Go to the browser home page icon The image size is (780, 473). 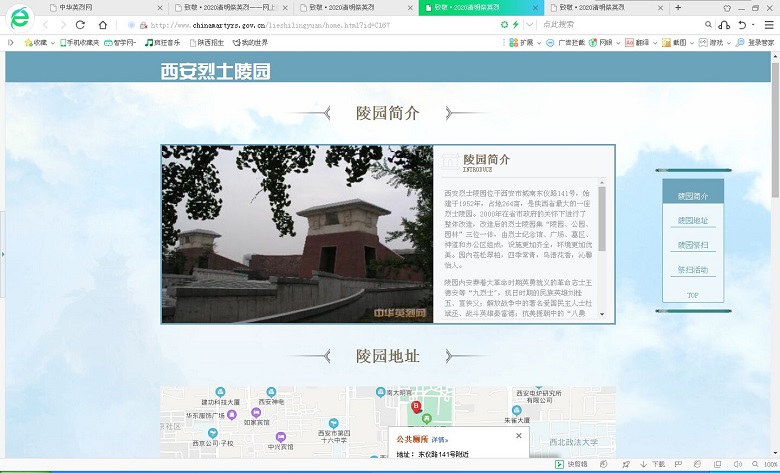(x=100, y=24)
